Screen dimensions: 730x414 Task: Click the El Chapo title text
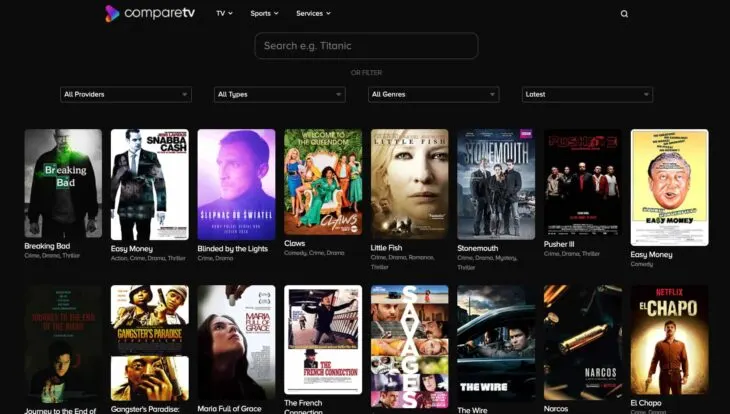coord(646,403)
